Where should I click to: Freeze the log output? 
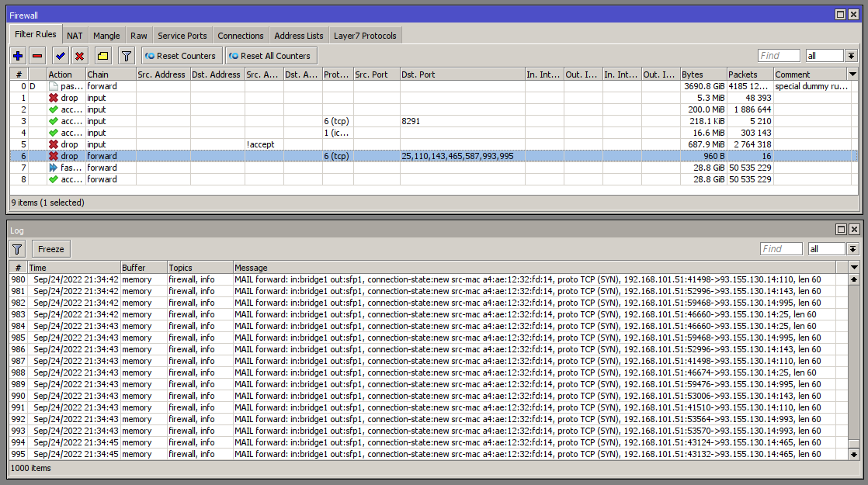pos(51,249)
